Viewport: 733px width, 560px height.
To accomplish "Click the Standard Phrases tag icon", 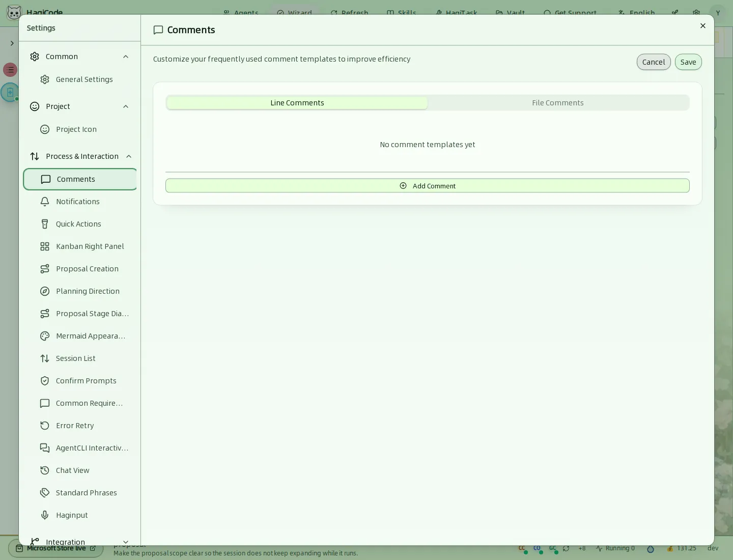I will [x=45, y=493].
